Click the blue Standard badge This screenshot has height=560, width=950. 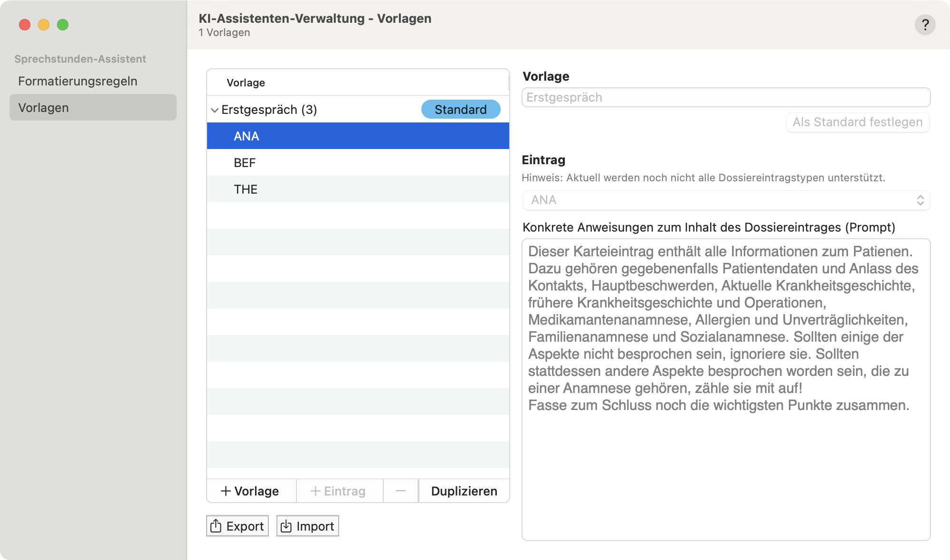click(460, 110)
